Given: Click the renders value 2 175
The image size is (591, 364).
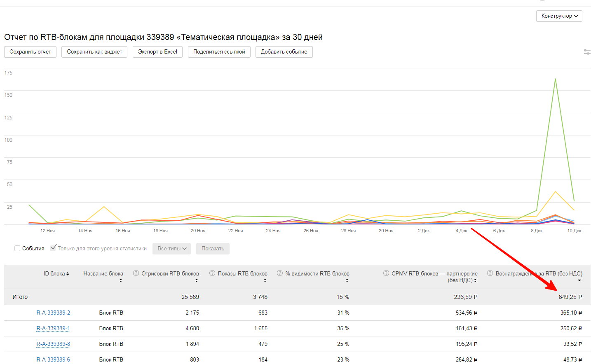Looking at the screenshot, I should tap(192, 313).
